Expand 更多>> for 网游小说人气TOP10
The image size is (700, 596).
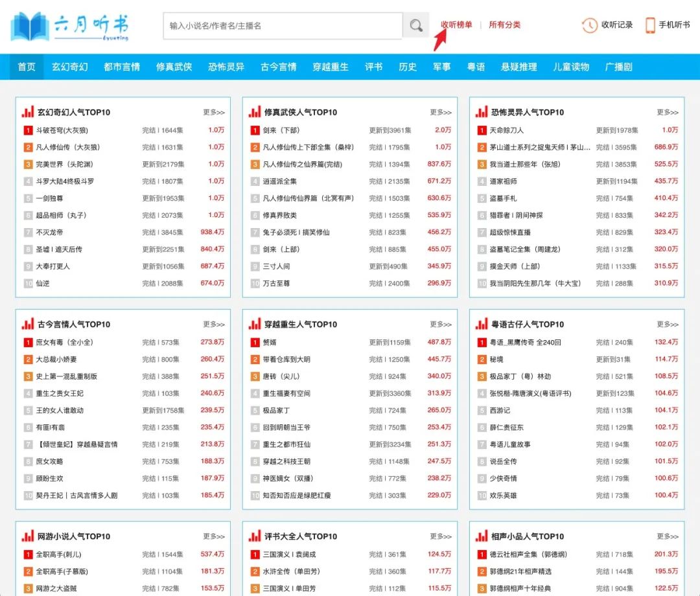(214, 536)
